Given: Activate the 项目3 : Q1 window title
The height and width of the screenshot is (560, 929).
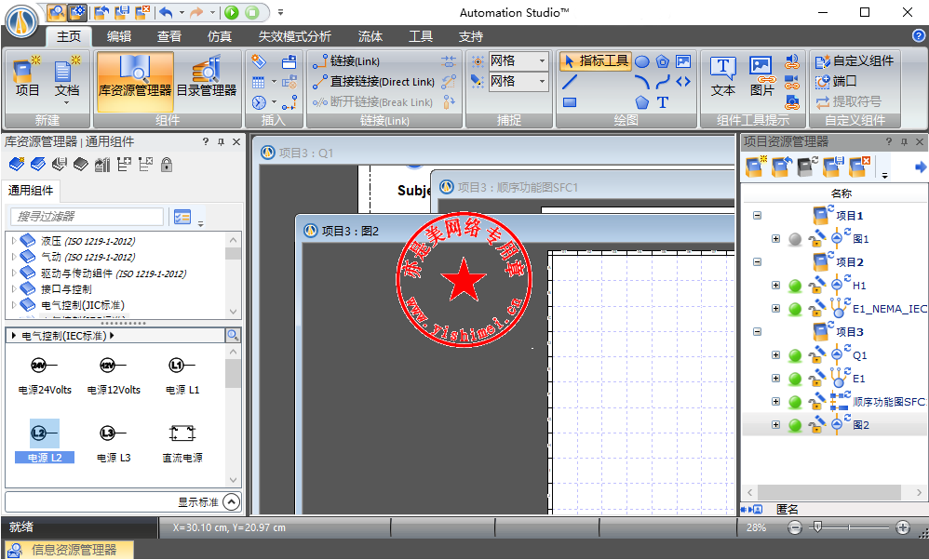Looking at the screenshot, I should point(305,153).
